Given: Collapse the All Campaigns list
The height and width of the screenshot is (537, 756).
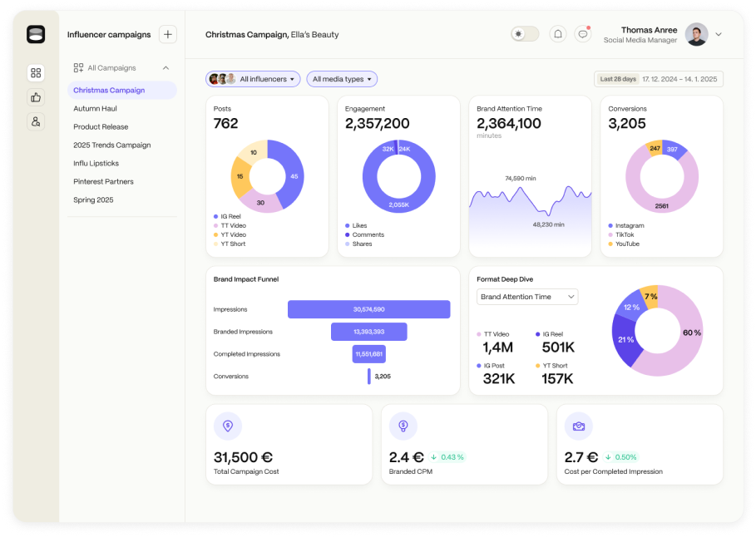Looking at the screenshot, I should pos(166,68).
